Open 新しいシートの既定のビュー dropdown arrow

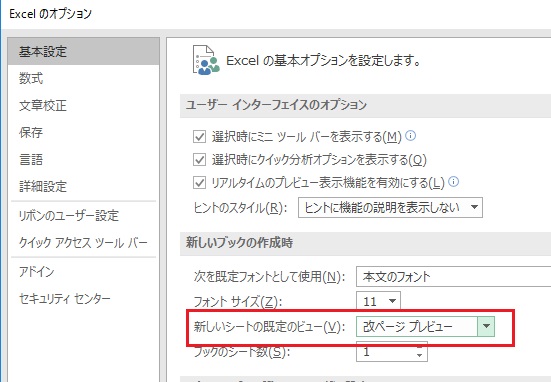486,326
